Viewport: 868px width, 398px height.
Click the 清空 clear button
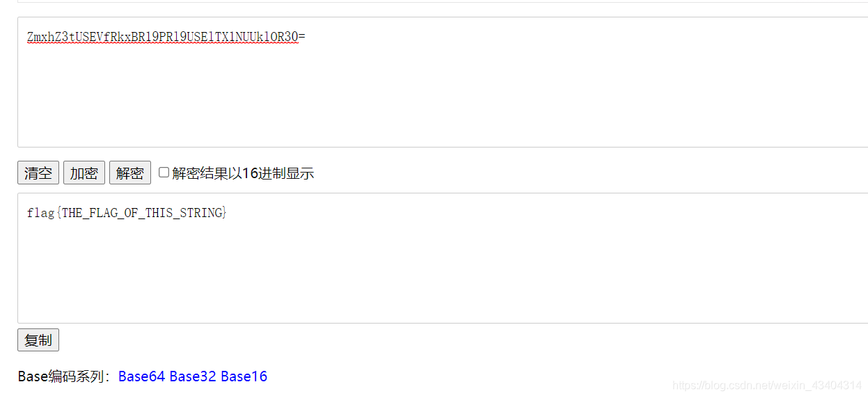pyautogui.click(x=38, y=173)
